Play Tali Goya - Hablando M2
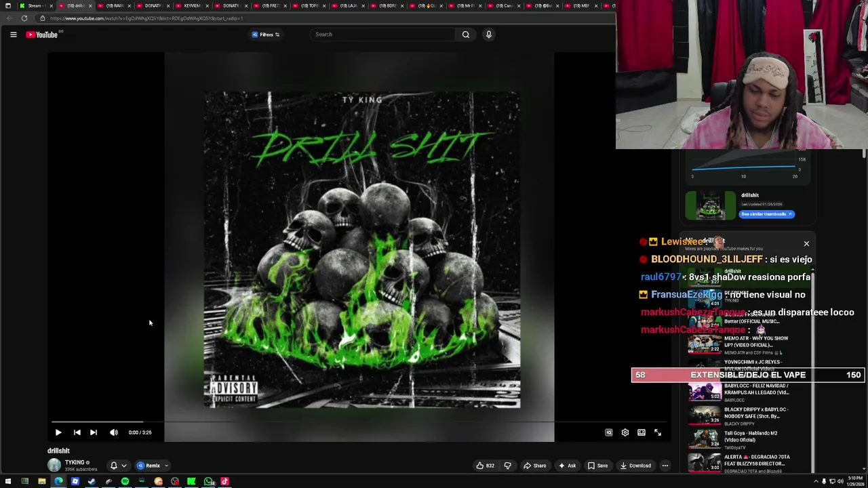This screenshot has height=488, width=868. (745, 439)
